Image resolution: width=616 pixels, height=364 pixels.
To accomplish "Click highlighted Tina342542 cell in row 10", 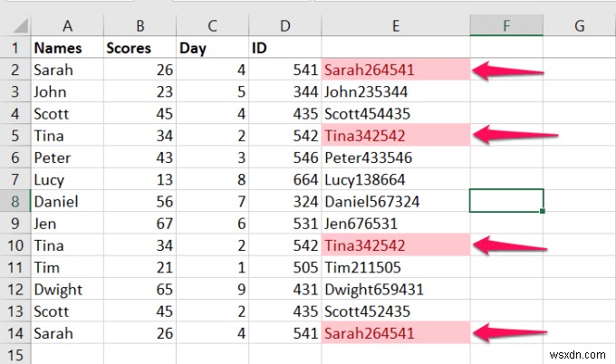I will pos(395,245).
